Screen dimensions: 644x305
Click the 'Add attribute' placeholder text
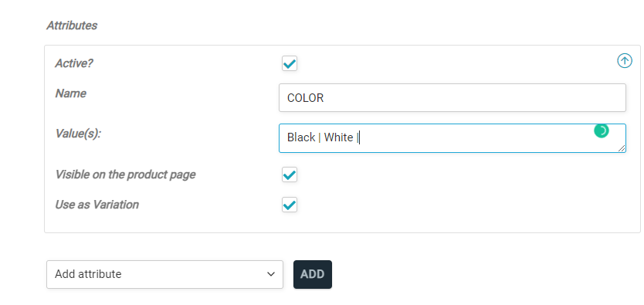88,274
